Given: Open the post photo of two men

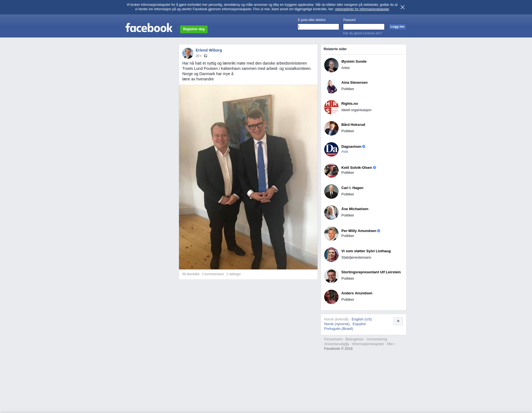Looking at the screenshot, I should pos(248,177).
